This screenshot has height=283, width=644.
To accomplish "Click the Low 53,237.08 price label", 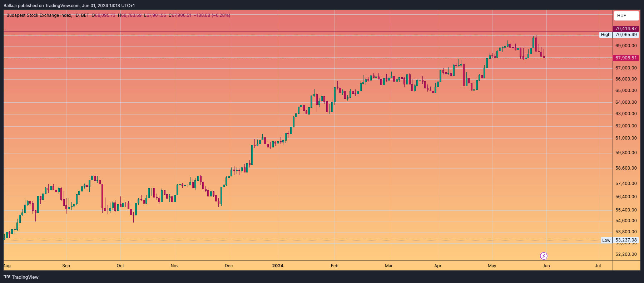I will click(x=620, y=240).
